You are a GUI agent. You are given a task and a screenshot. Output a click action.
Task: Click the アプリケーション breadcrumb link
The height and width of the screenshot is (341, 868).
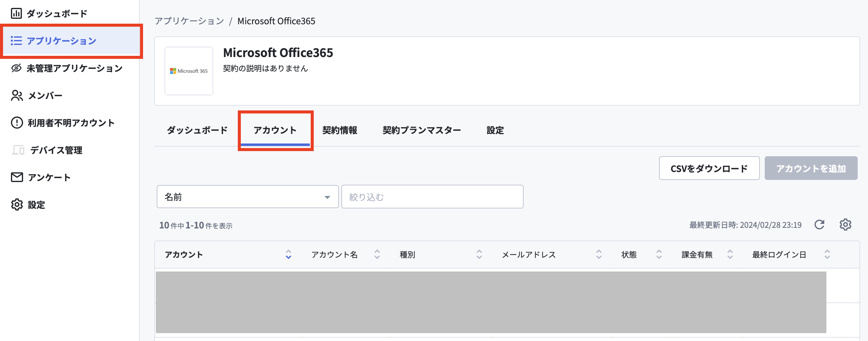tap(190, 21)
